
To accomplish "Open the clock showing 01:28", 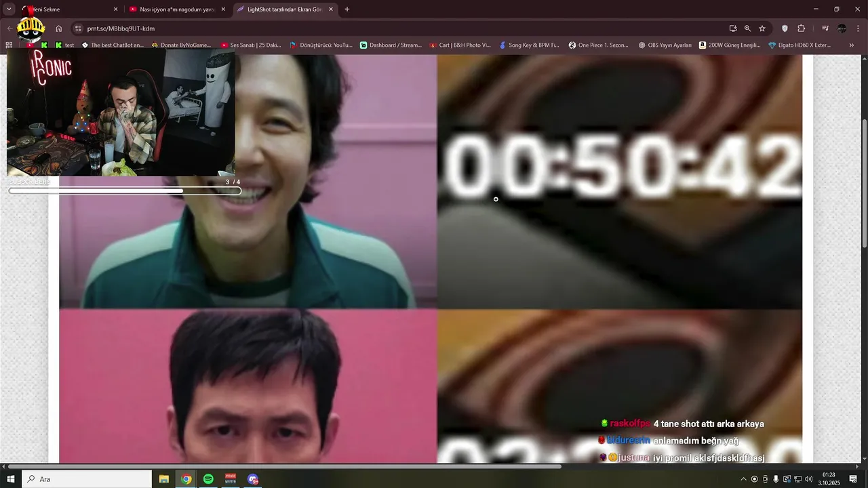I will pyautogui.click(x=829, y=479).
